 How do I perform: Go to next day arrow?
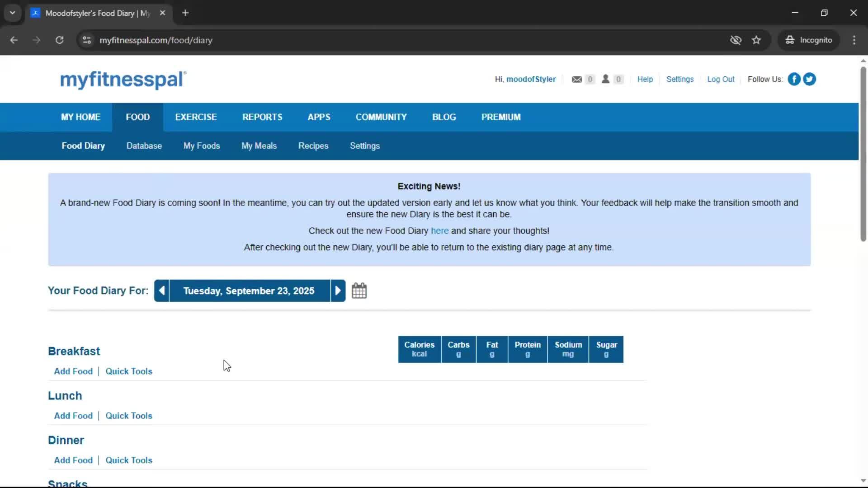click(x=338, y=291)
